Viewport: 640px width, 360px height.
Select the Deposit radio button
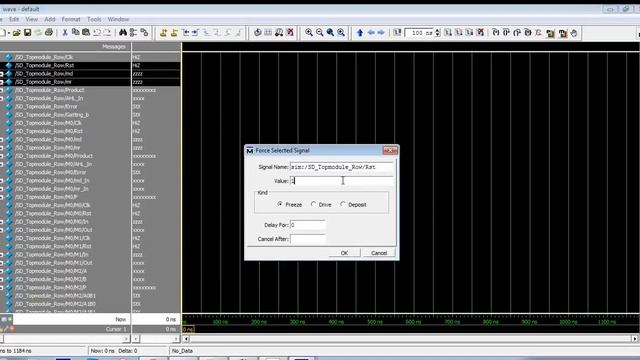(x=343, y=204)
